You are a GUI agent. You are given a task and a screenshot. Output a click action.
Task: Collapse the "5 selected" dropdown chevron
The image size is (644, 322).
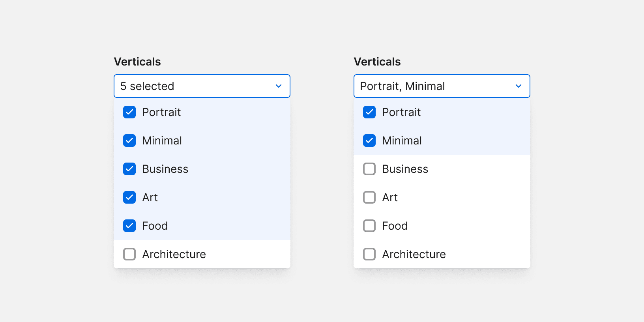click(279, 86)
